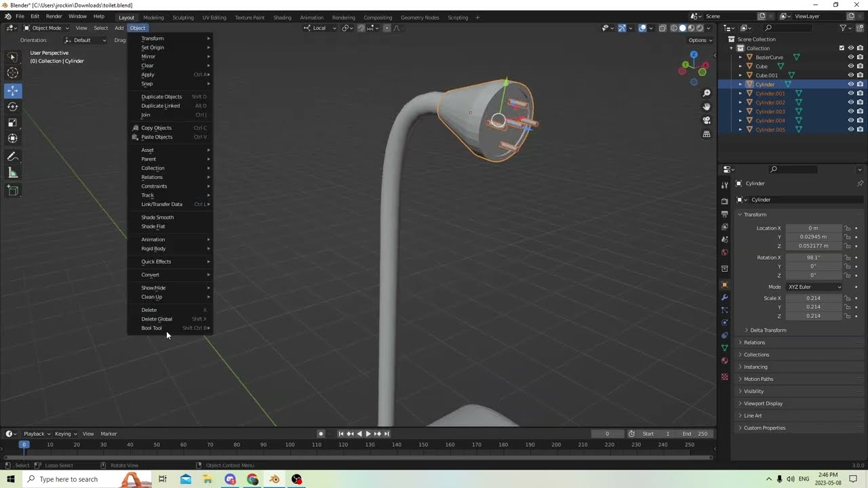Select the Annotate tool

coord(13,157)
